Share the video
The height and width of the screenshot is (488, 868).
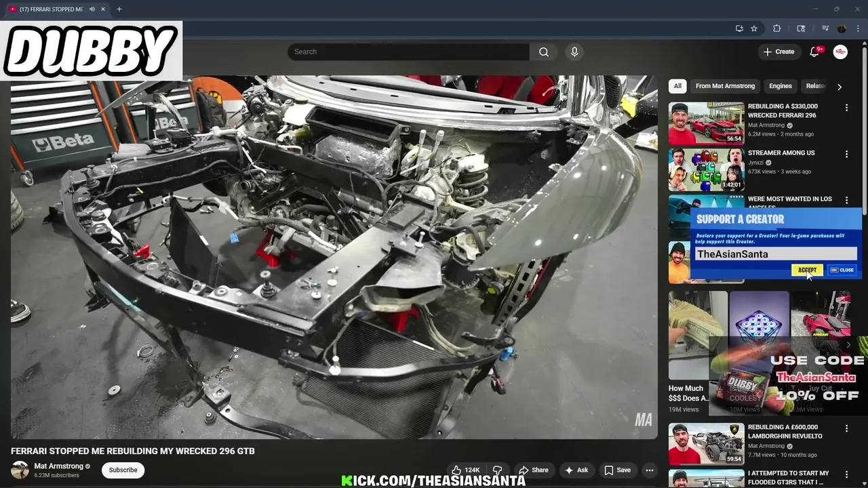pyautogui.click(x=534, y=470)
